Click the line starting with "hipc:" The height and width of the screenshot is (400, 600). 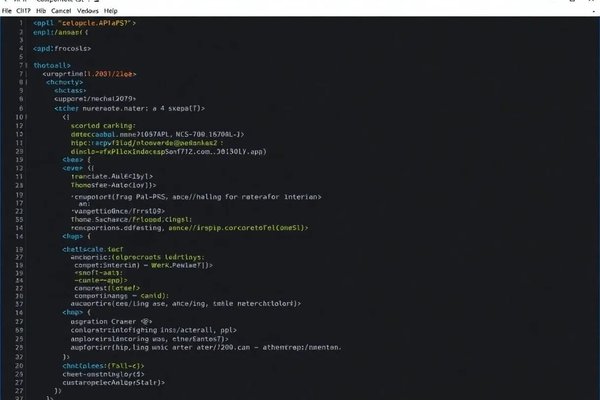point(147,143)
